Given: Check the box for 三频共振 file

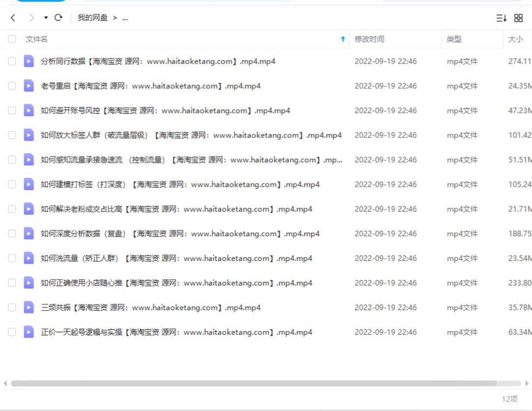Looking at the screenshot, I should coord(12,308).
